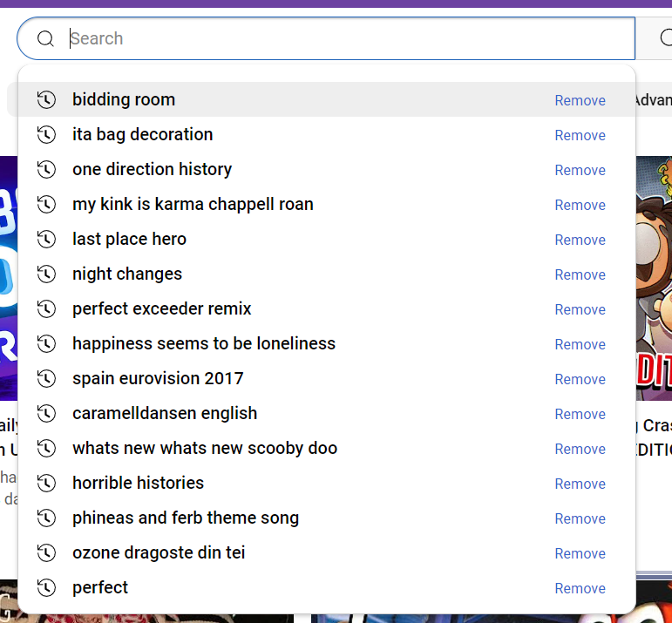Click history clock icon beside 'one direction history'
The height and width of the screenshot is (623, 672).
[46, 169]
